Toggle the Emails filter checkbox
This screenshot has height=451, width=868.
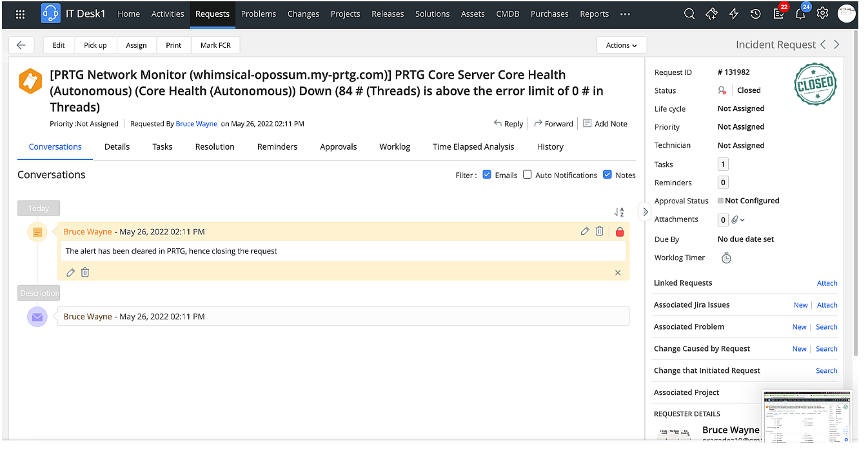[487, 174]
